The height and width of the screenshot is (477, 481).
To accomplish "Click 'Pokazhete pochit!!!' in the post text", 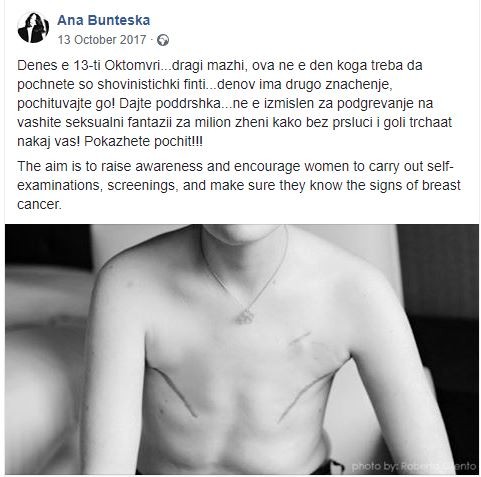I will point(143,142).
